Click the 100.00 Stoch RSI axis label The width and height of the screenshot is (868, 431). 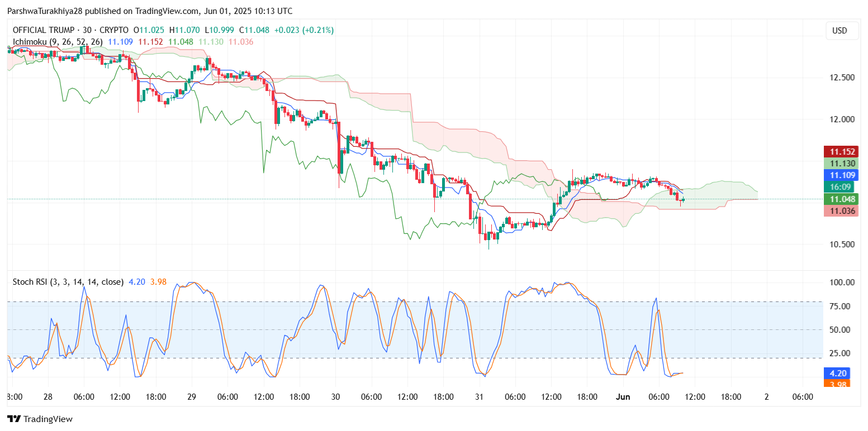coord(841,282)
